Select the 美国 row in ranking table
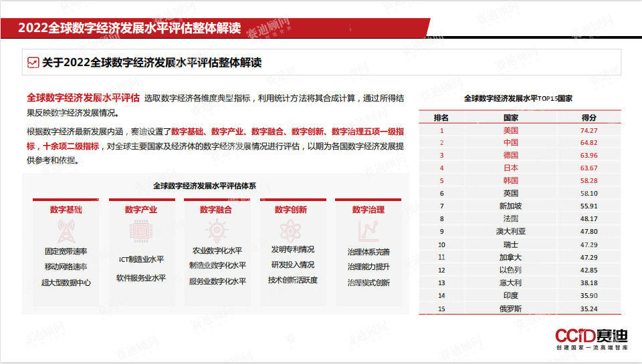The width and height of the screenshot is (642, 364). [x=520, y=130]
